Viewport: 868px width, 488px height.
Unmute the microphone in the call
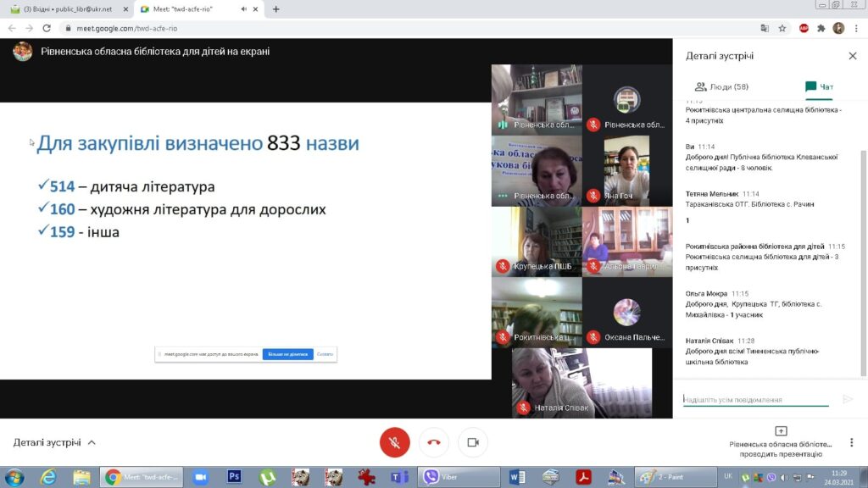[394, 442]
